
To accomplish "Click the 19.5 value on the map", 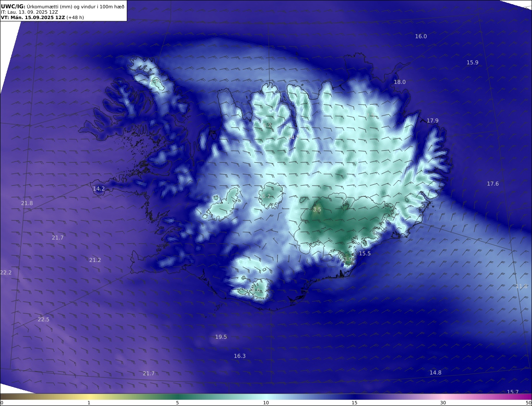I will 221,337.
